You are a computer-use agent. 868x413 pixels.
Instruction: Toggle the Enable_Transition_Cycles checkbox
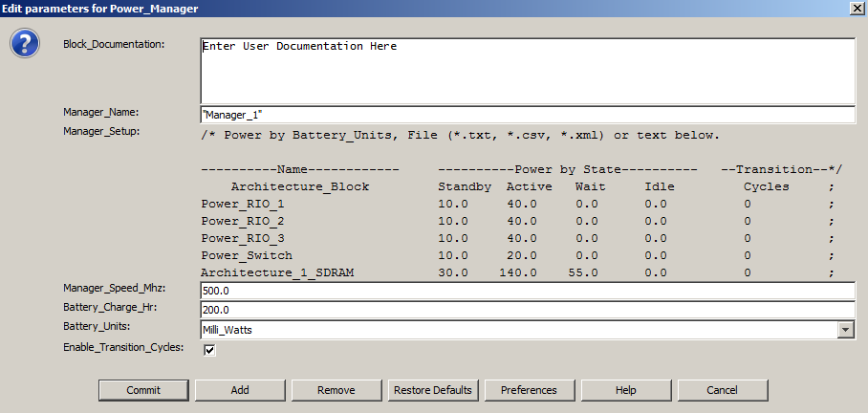click(209, 350)
